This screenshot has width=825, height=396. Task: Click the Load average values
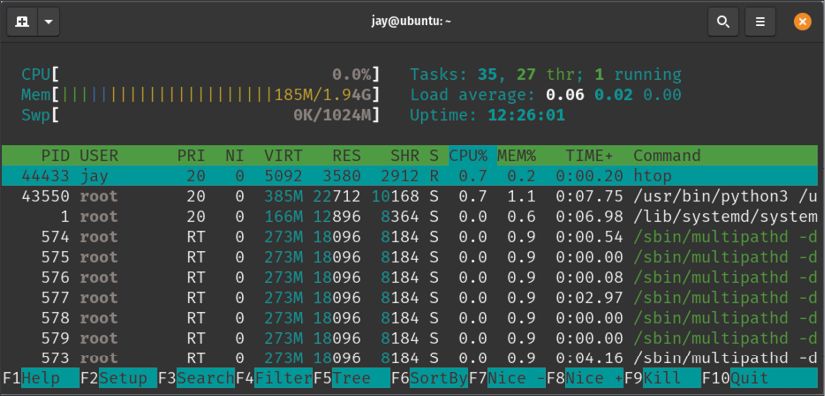613,95
